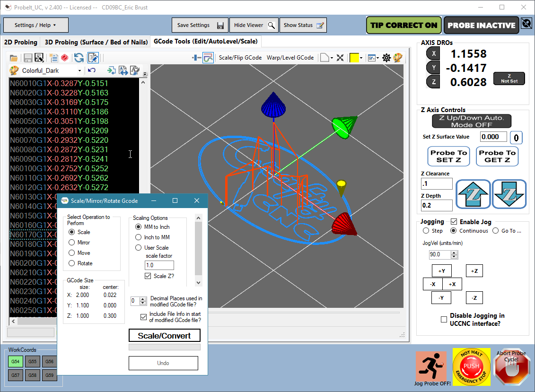This screenshot has width=535, height=392.
Task: Open viewer settings gear icon
Action: [386, 58]
